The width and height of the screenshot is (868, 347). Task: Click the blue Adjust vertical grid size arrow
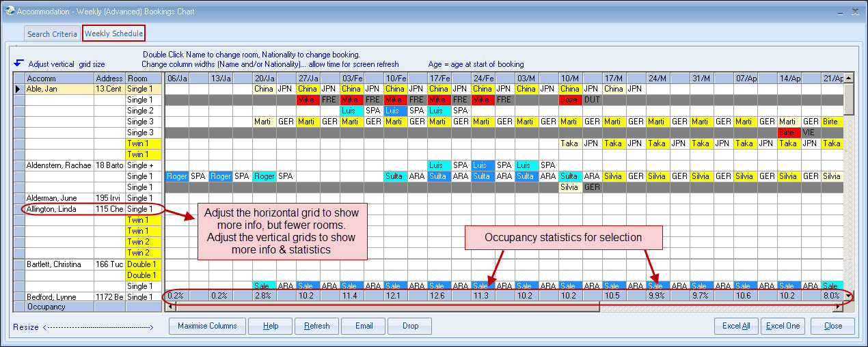pos(18,64)
